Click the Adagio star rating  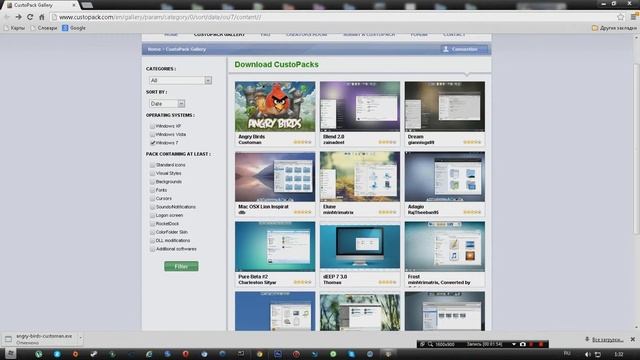tap(472, 212)
